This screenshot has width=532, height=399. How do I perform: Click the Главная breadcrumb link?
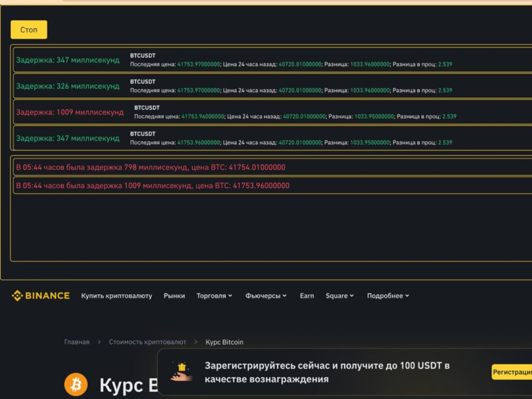click(x=77, y=342)
